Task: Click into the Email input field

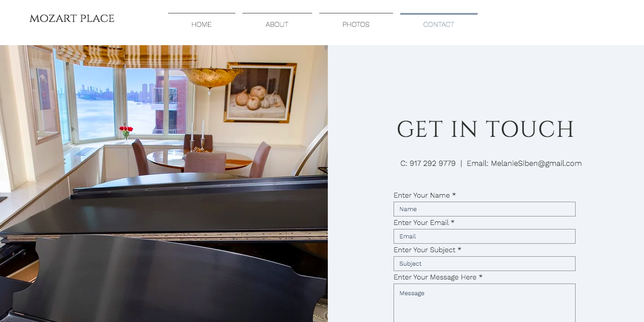Action: (484, 236)
